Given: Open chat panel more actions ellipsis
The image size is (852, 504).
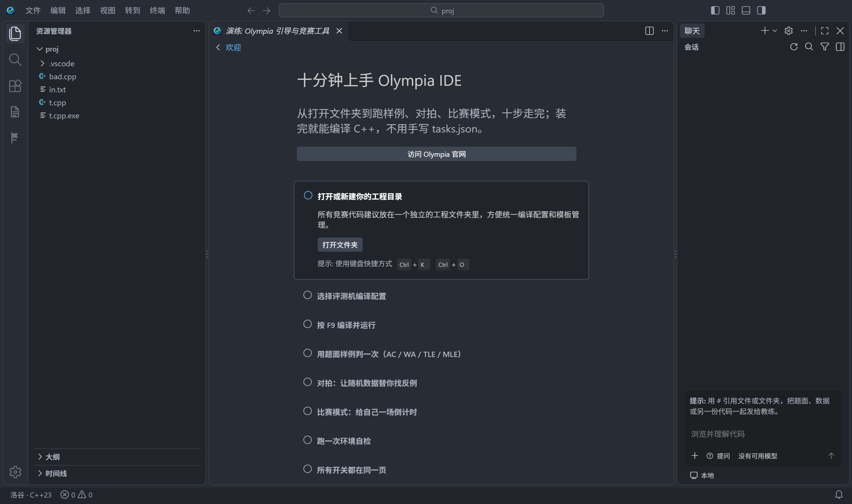Looking at the screenshot, I should [804, 31].
